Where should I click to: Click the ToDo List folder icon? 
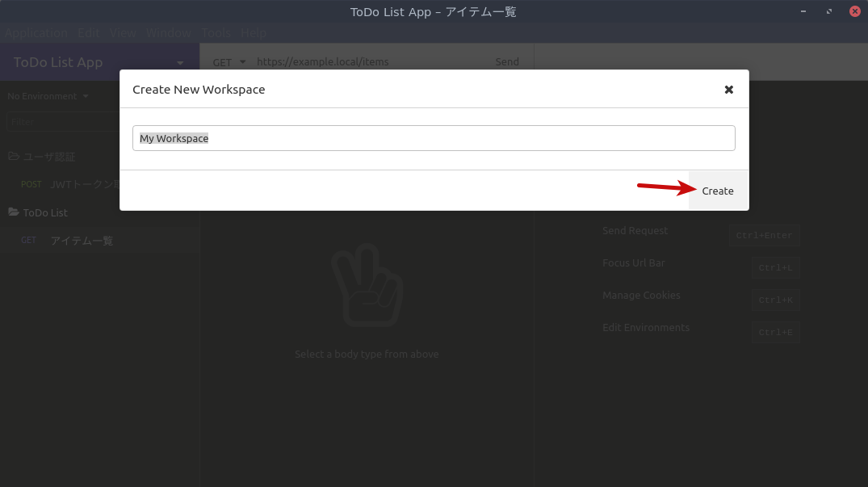[12, 212]
